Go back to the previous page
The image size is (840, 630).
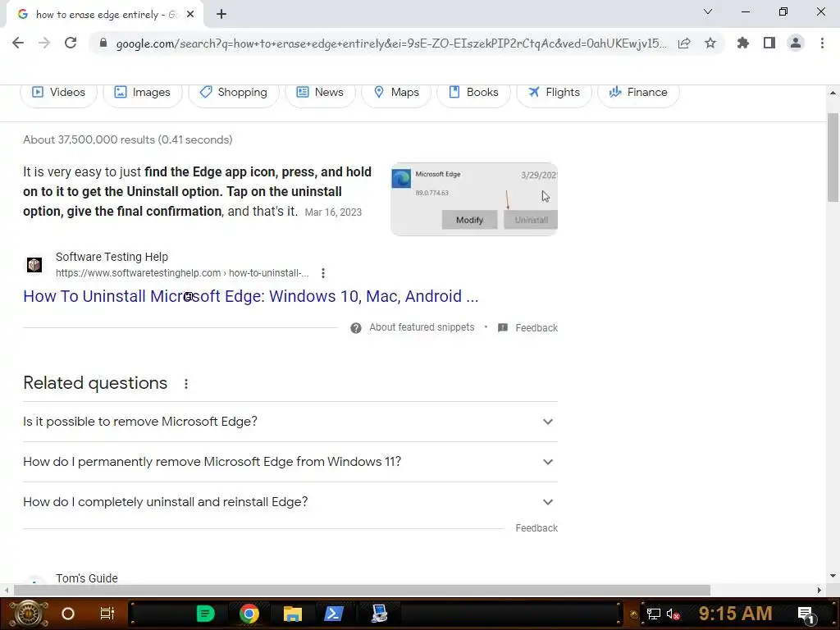click(18, 43)
